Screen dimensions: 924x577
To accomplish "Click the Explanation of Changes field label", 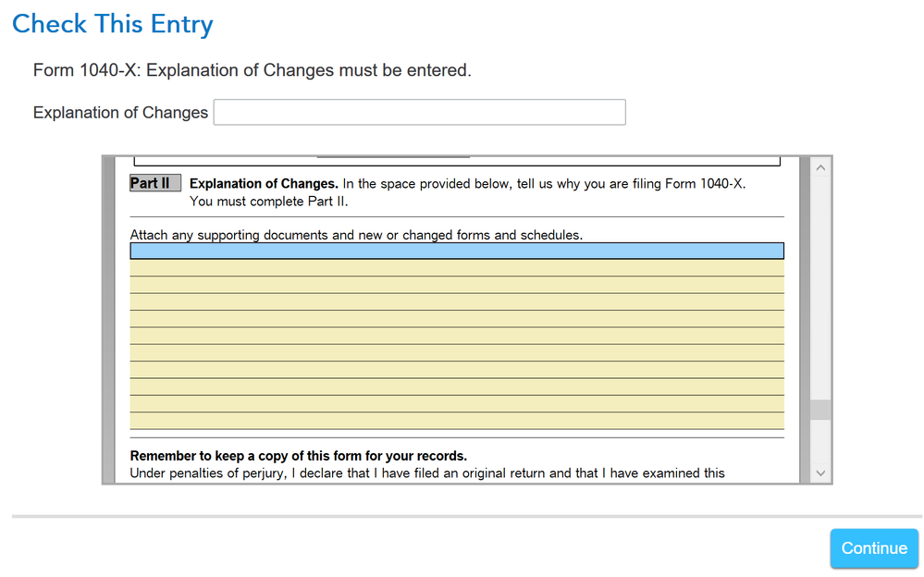I will pos(120,113).
